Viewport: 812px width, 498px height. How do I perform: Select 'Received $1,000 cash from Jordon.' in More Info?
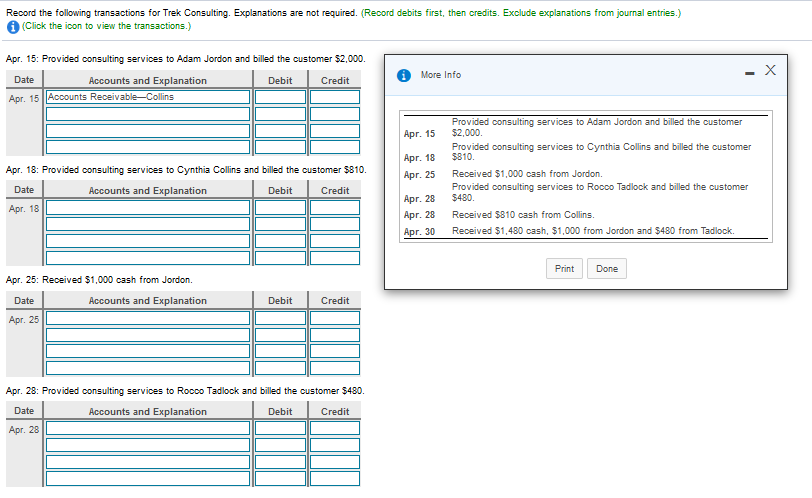pos(527,174)
